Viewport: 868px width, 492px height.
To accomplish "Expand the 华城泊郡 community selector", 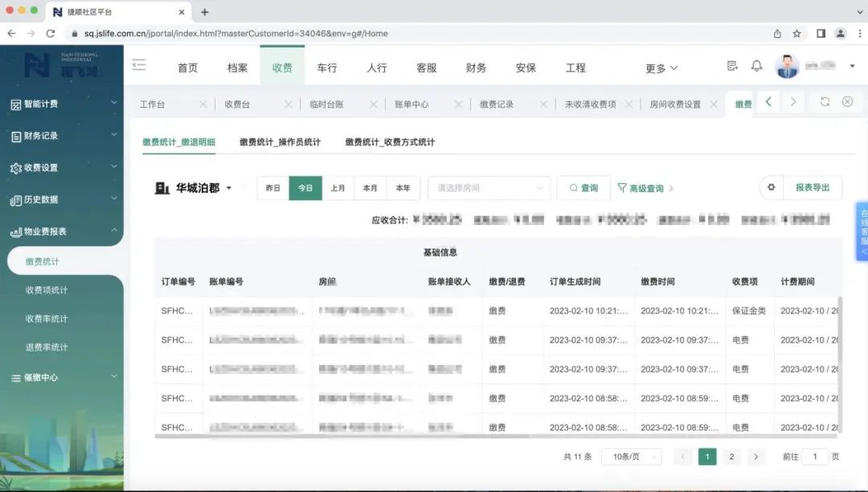I will tap(199, 186).
